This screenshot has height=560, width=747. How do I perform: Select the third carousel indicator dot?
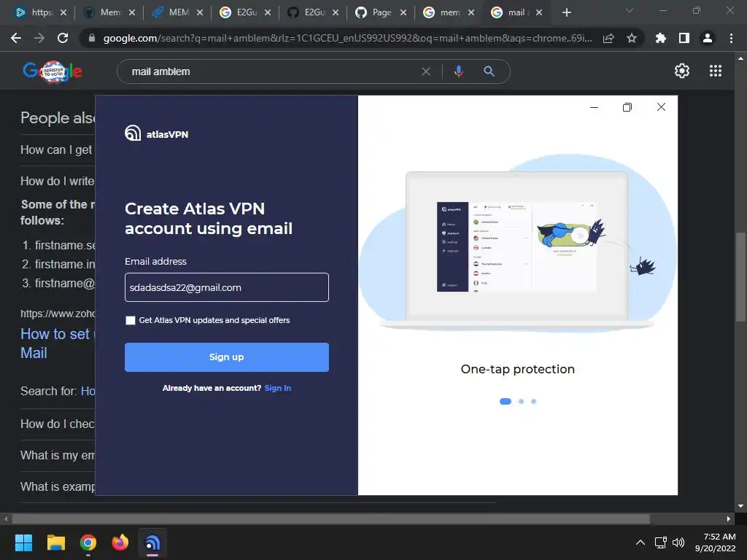point(533,402)
